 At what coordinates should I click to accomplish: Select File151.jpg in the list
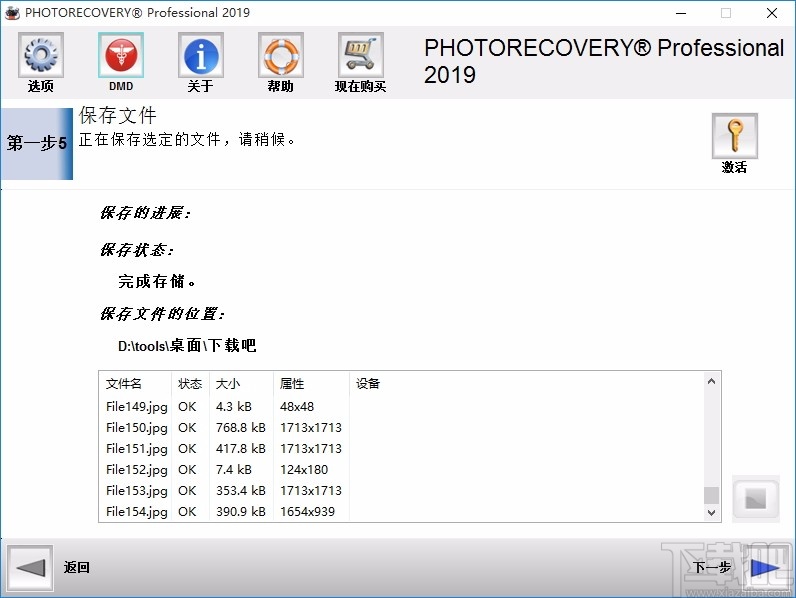[137, 449]
